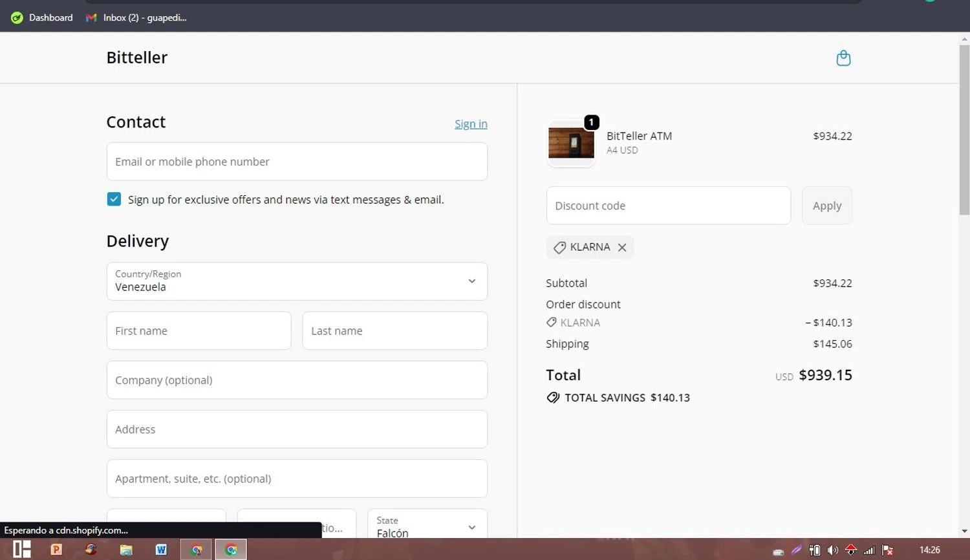Remove the KLARNA discount code tag
This screenshot has height=560, width=970.
click(622, 248)
